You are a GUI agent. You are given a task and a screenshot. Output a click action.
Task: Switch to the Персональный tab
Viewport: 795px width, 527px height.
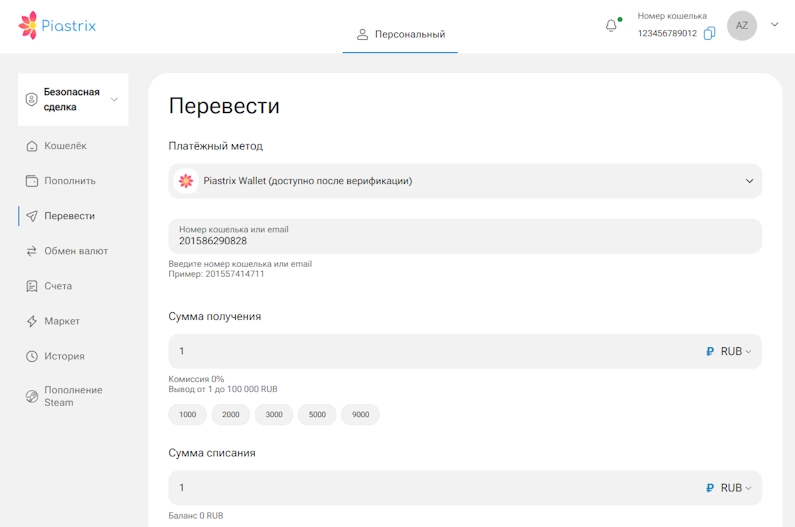tap(400, 35)
